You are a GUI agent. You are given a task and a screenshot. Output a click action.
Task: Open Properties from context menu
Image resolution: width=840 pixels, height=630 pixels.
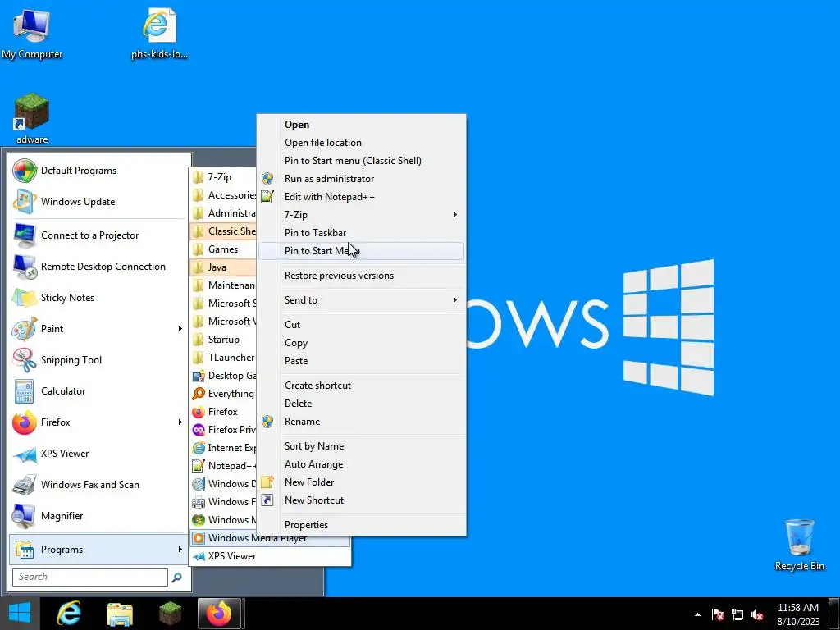[362, 525]
